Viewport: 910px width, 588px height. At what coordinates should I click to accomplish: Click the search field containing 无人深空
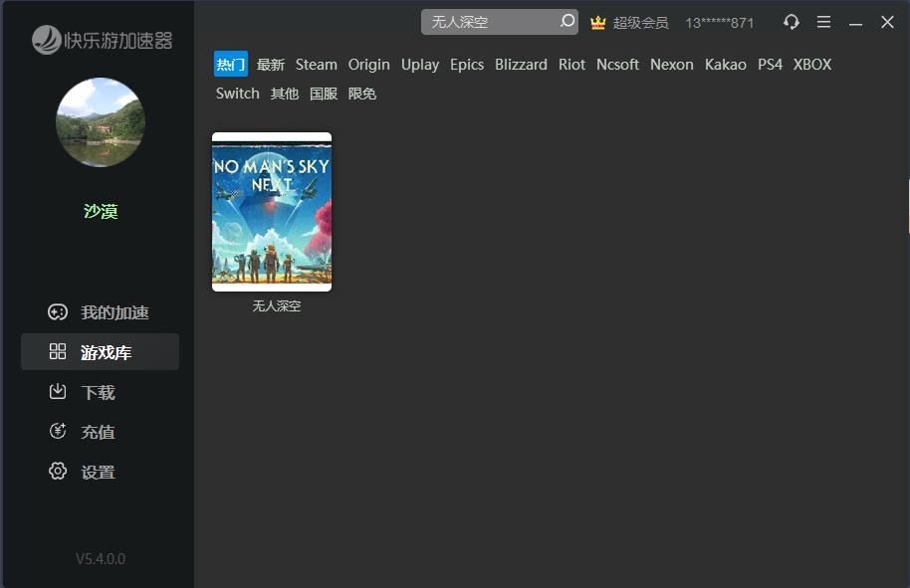pyautogui.click(x=499, y=22)
